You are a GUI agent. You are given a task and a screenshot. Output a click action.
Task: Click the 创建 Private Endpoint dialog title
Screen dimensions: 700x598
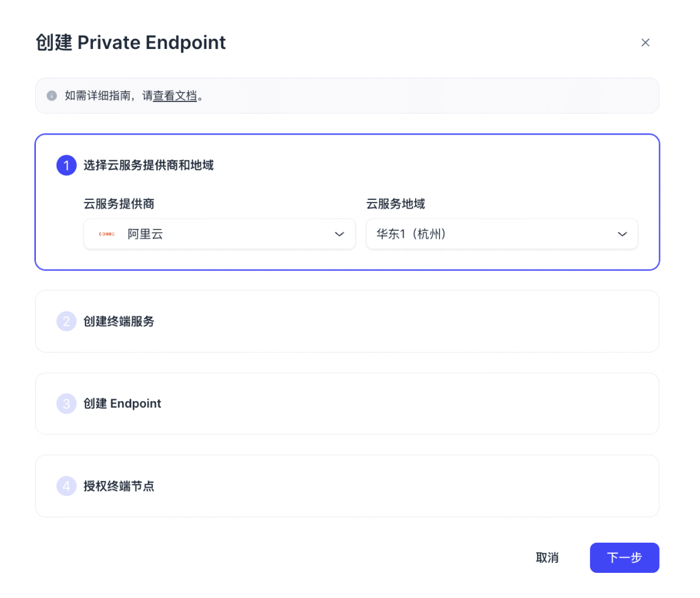(x=131, y=42)
